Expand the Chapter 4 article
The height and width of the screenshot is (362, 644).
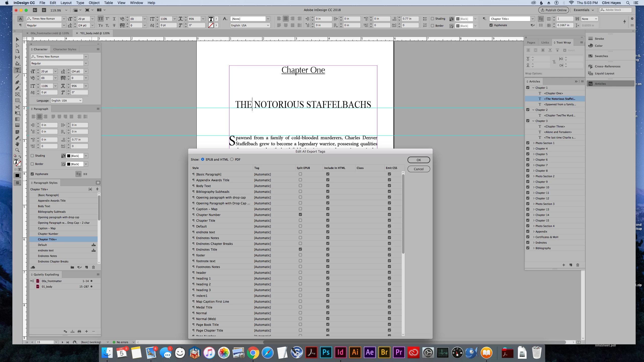pyautogui.click(x=534, y=149)
